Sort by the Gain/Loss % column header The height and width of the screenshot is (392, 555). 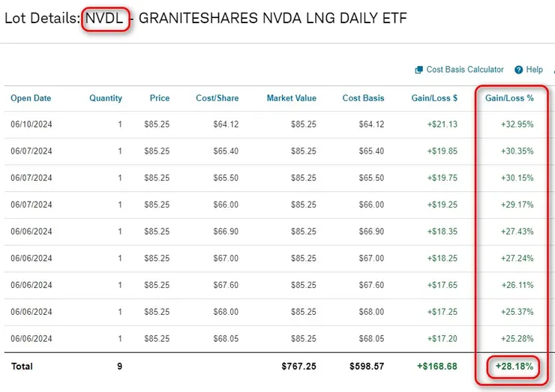(x=509, y=98)
